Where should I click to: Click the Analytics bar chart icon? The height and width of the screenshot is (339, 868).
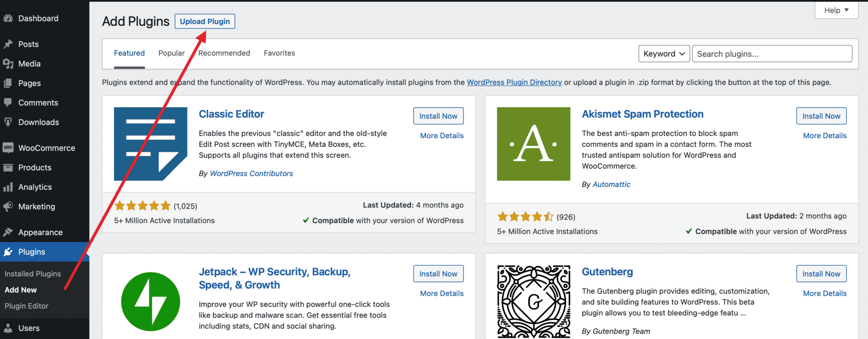8,187
